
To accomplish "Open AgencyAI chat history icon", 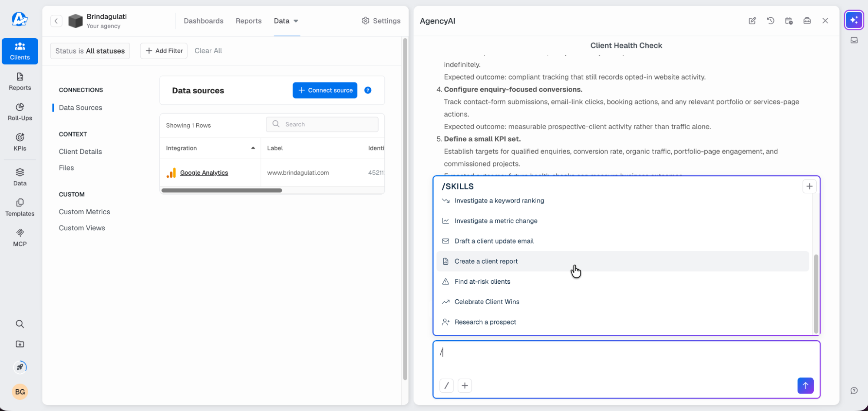I will (x=771, y=21).
